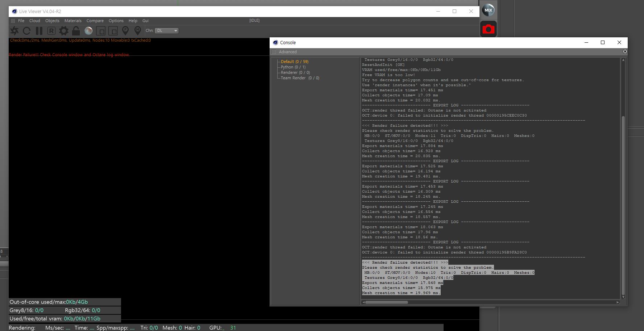Click the R reset render data icon
Image resolution: width=644 pixels, height=331 pixels.
click(x=51, y=31)
